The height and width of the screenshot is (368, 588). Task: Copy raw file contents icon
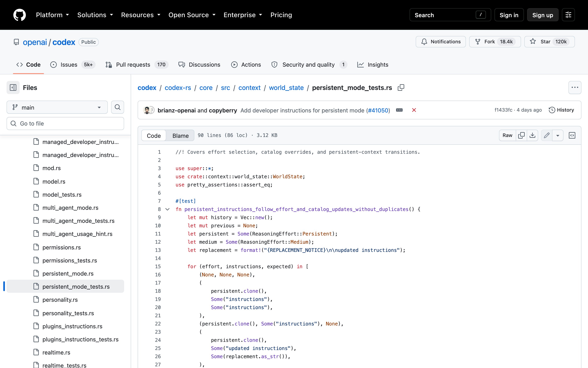point(521,135)
